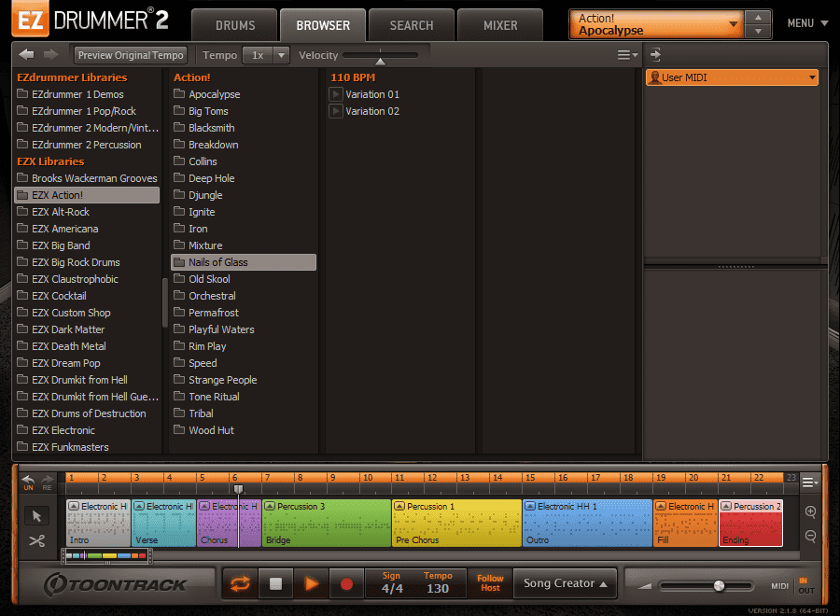This screenshot has height=616, width=840.
Task: Open the song track menu icon
Action: 810,483
